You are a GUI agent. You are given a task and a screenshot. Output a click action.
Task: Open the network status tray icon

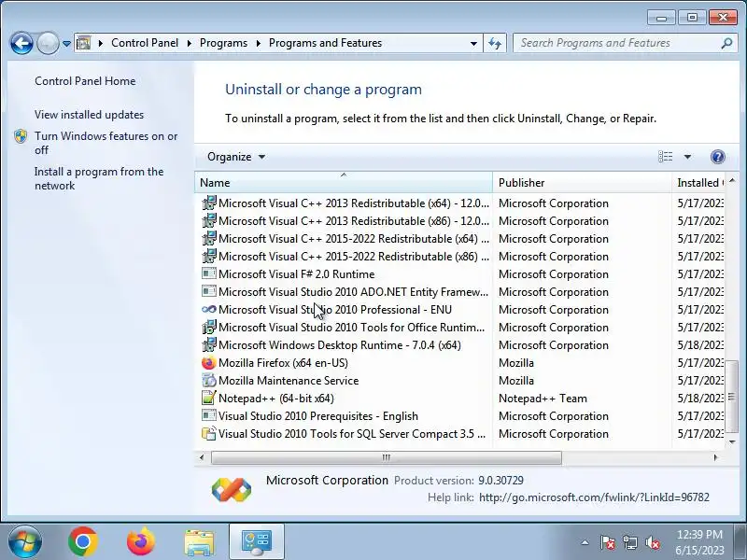click(629, 542)
